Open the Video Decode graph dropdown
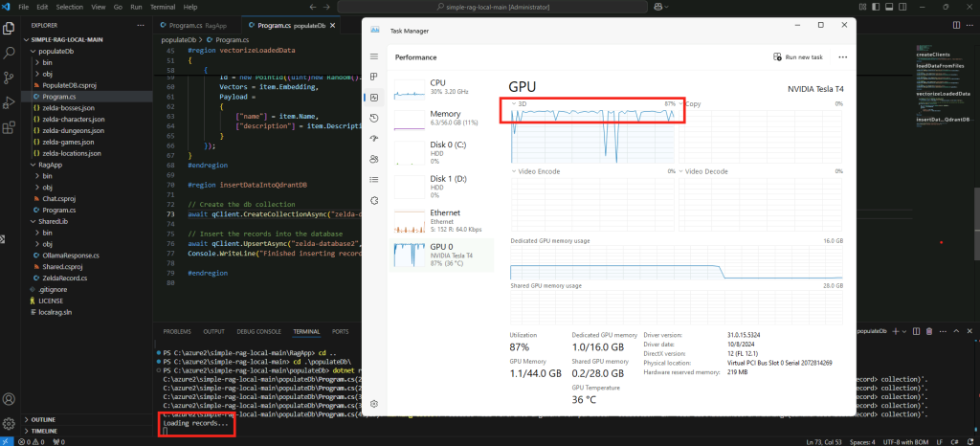 point(703,171)
